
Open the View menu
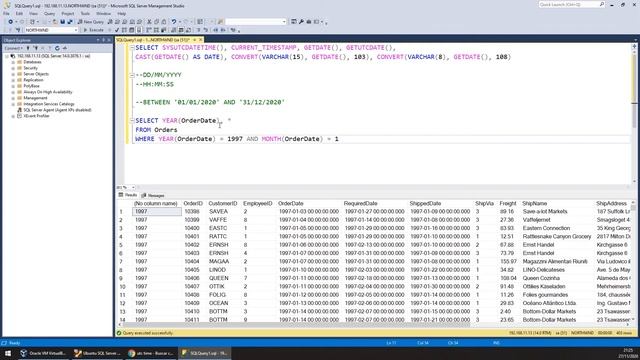point(33,13)
